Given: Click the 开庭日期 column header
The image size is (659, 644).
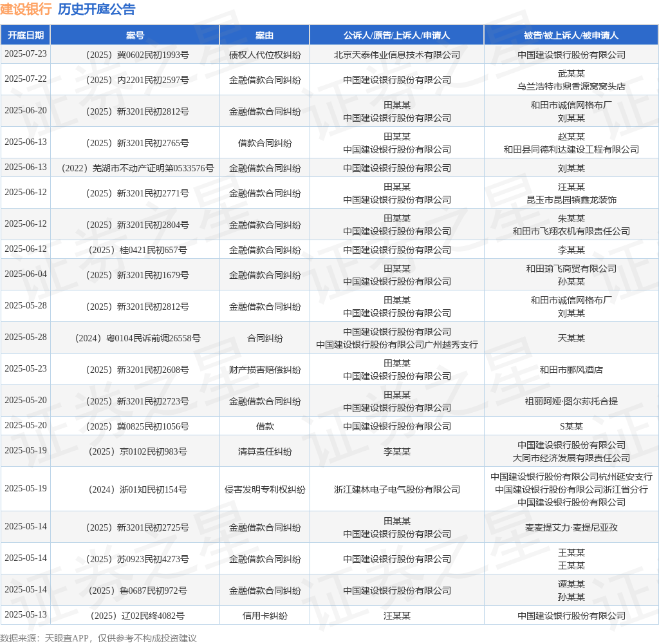Looking at the screenshot, I should (26, 35).
